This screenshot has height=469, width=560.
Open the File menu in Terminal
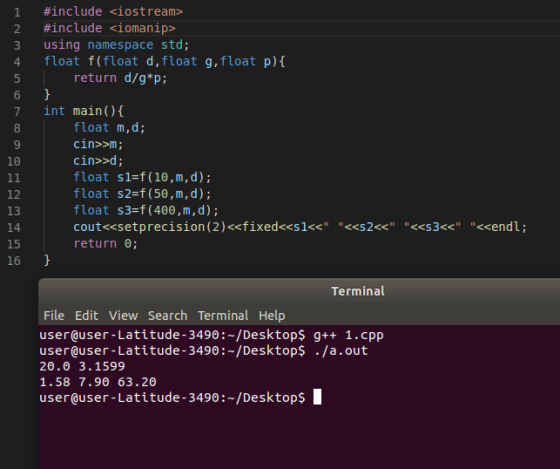54,316
